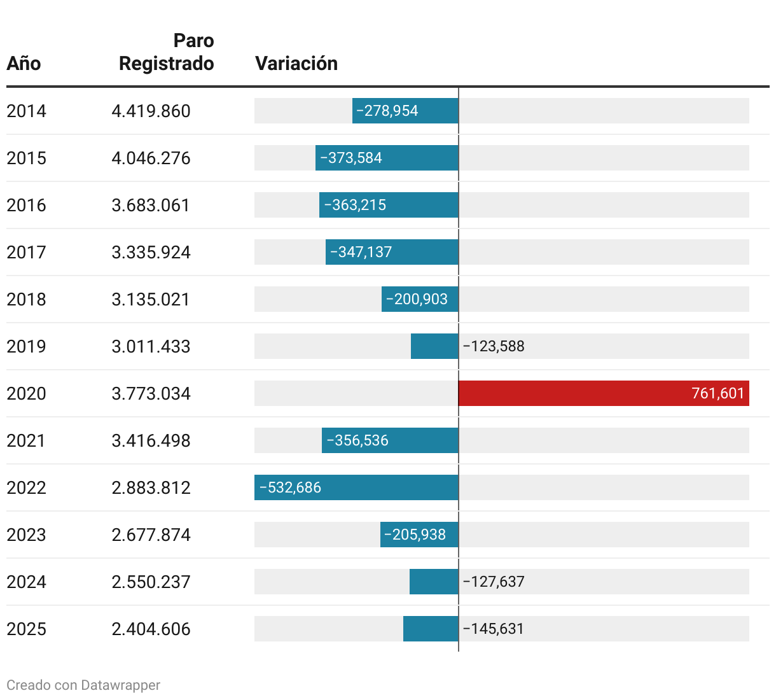Click the −356,536 bar for 2021
776x700 pixels.
pos(390,440)
